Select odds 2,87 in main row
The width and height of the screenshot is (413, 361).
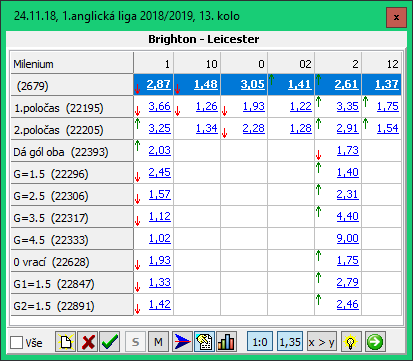159,84
